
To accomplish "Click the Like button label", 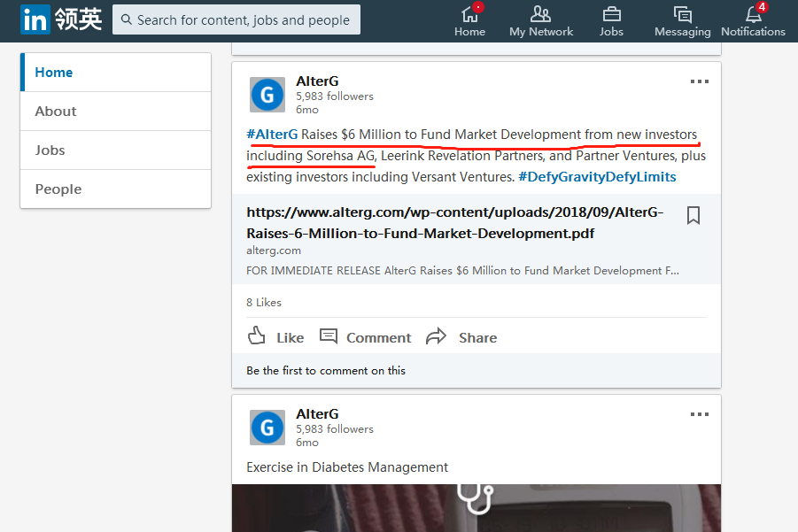I will [291, 338].
